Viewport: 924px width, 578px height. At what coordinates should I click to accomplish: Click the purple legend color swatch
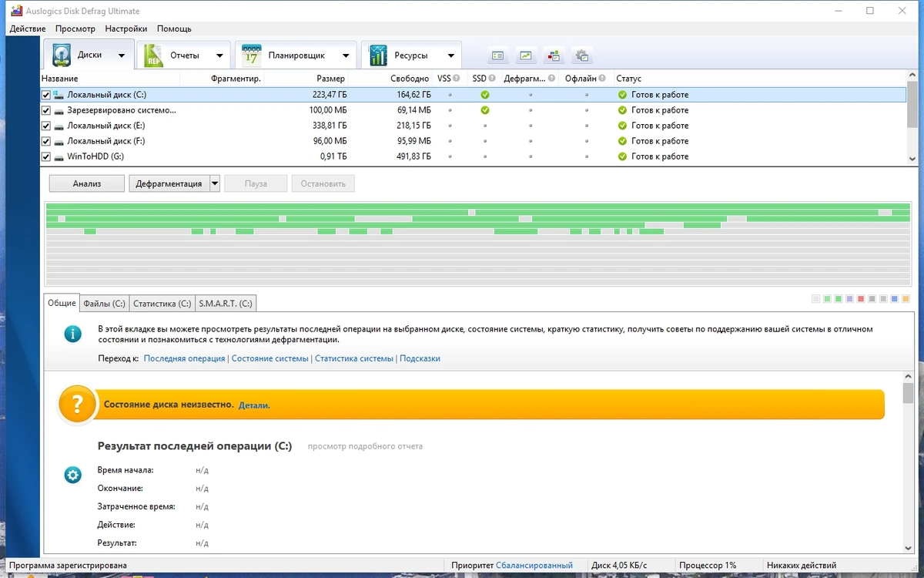[x=849, y=299]
